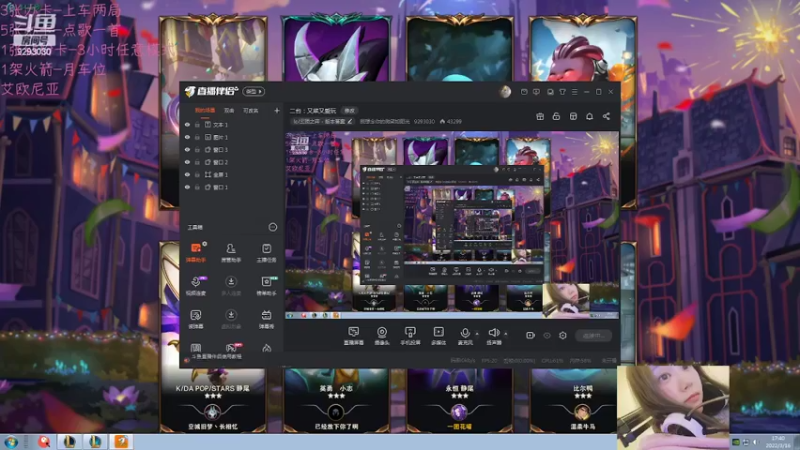The height and width of the screenshot is (450, 800).
Task: Click the K/DA POP/STARS card behind the window
Action: click(x=213, y=400)
